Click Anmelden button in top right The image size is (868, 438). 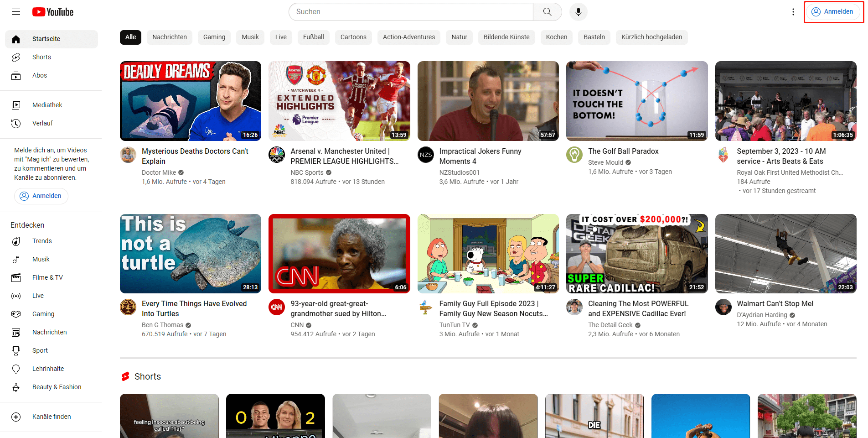[x=832, y=12]
